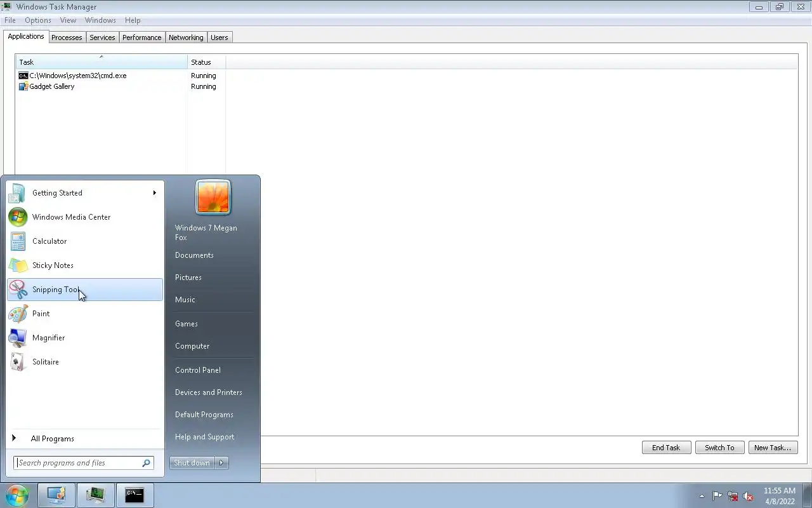Click the Search programs and files field

click(84, 463)
